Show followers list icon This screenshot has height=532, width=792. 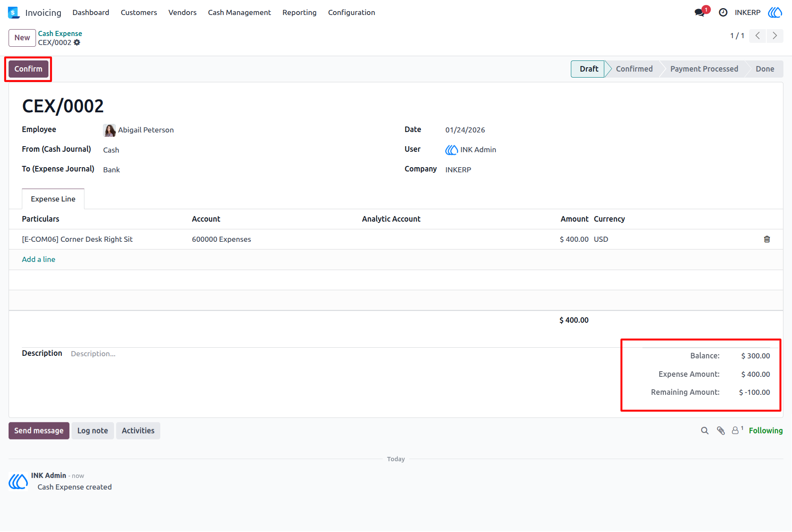pyautogui.click(x=737, y=430)
